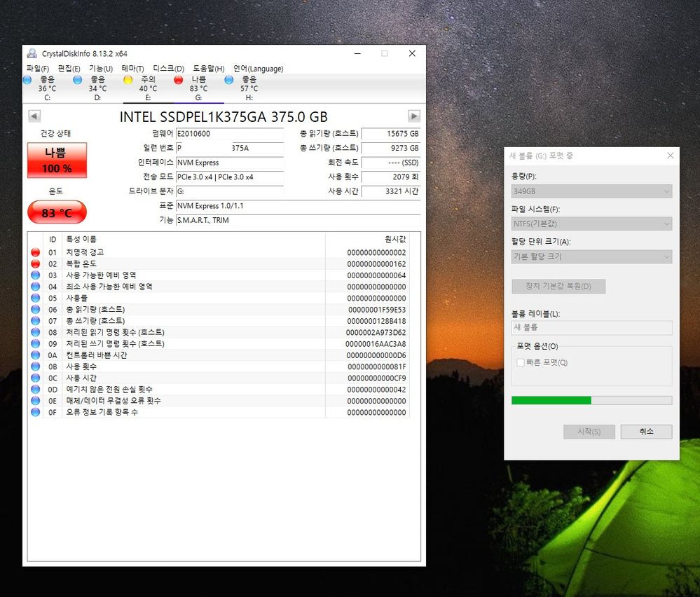Click the 시작(S) button in format dialog
Image resolution: width=700 pixels, height=597 pixels.
point(589,432)
